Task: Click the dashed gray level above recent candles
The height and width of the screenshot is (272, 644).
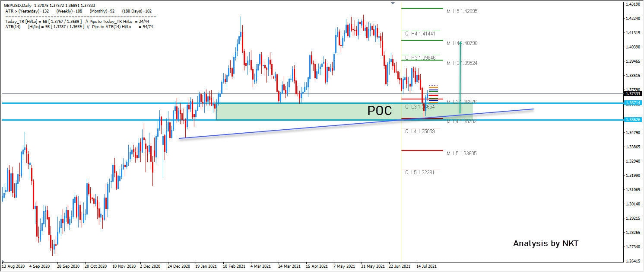Action: pyautogui.click(x=433, y=85)
